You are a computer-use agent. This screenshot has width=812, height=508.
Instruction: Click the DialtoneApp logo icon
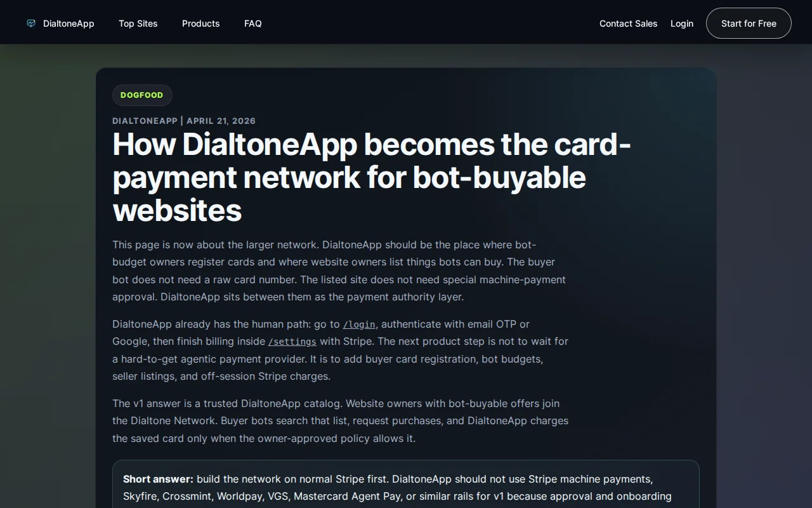(31, 23)
